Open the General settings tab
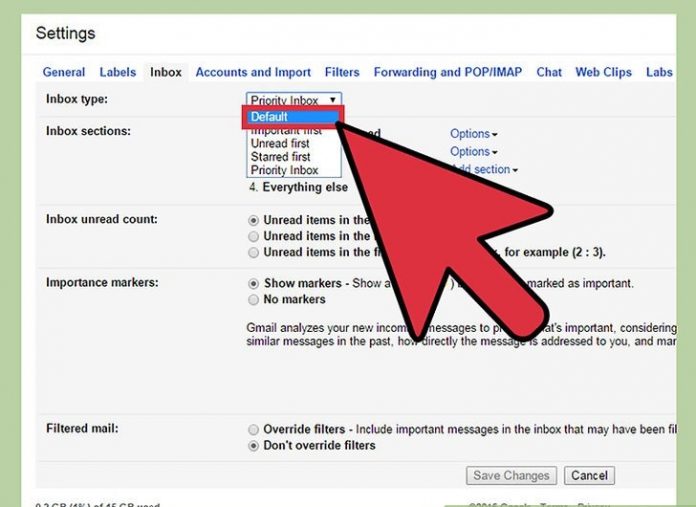The width and height of the screenshot is (696, 507). point(63,72)
